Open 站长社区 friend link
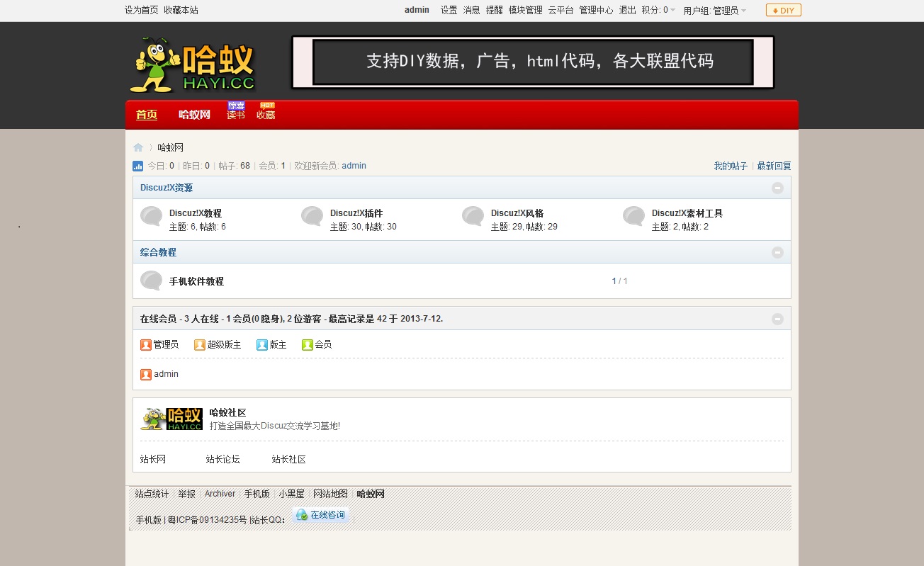Image resolution: width=924 pixels, height=566 pixels. 289,459
